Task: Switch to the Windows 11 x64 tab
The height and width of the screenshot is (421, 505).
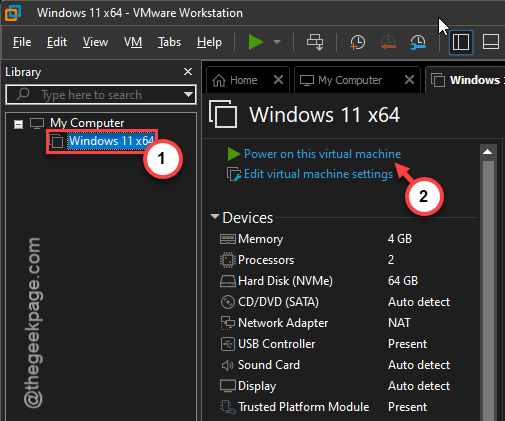Action: click(467, 80)
